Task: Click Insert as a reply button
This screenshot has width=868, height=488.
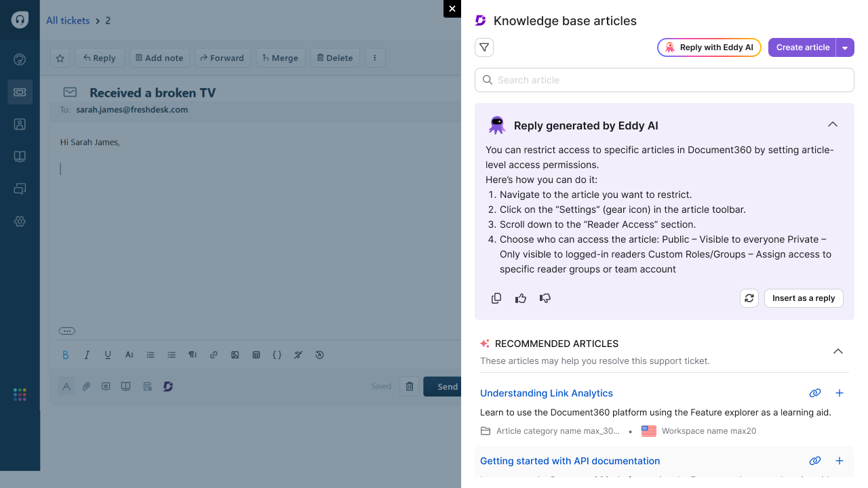Action: click(x=804, y=298)
